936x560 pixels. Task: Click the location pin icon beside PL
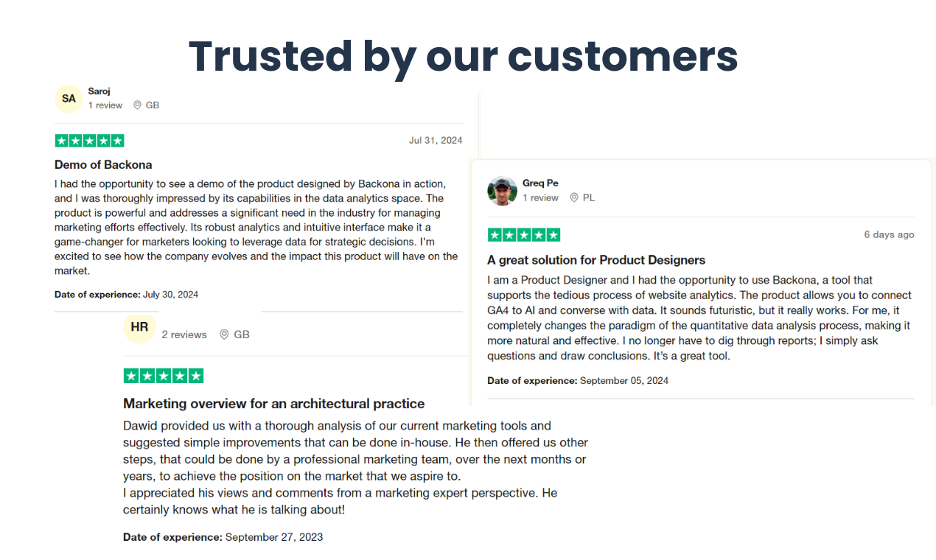(574, 198)
